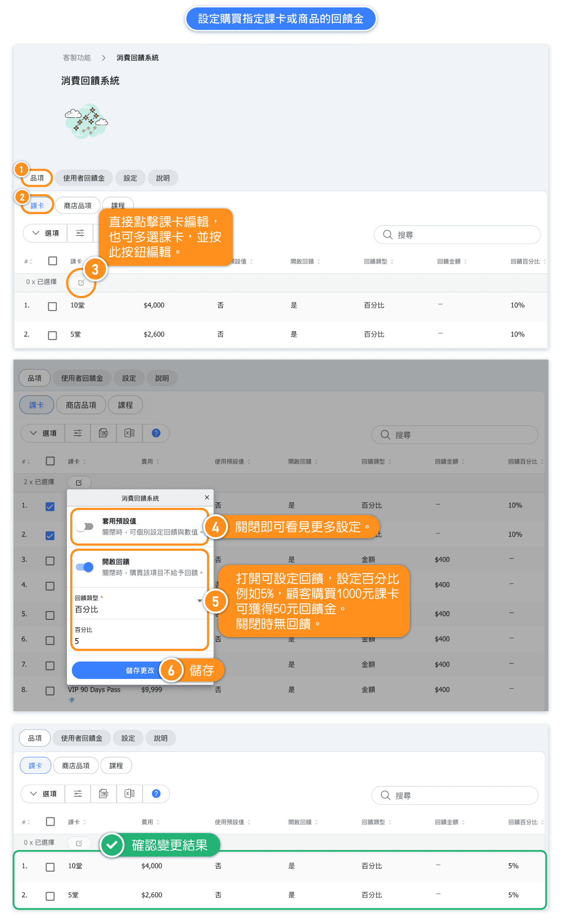Click the diamond icon under VIP 90 Days Pass
Viewport: 562px width, 924px height.
(72, 700)
